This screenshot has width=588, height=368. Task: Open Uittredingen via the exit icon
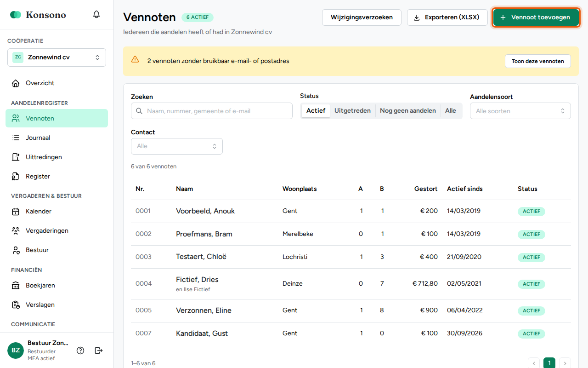coord(16,157)
